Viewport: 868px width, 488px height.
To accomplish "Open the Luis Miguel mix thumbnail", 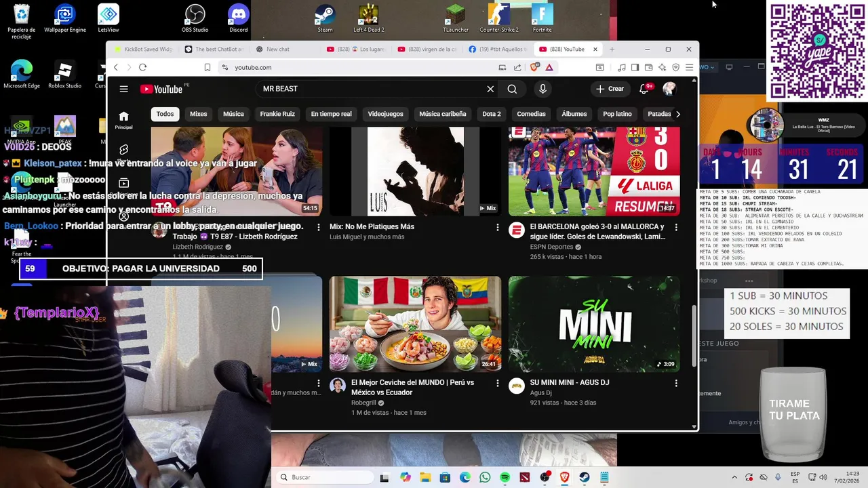I will tap(415, 171).
